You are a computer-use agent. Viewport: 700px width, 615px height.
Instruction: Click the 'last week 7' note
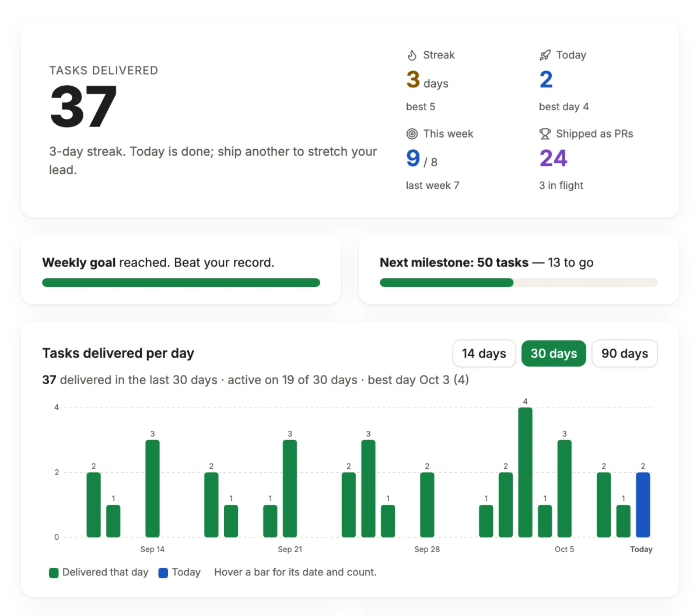[x=433, y=185]
